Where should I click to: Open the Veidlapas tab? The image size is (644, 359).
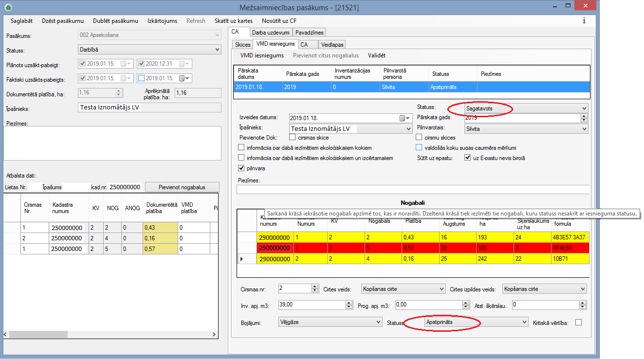point(331,45)
